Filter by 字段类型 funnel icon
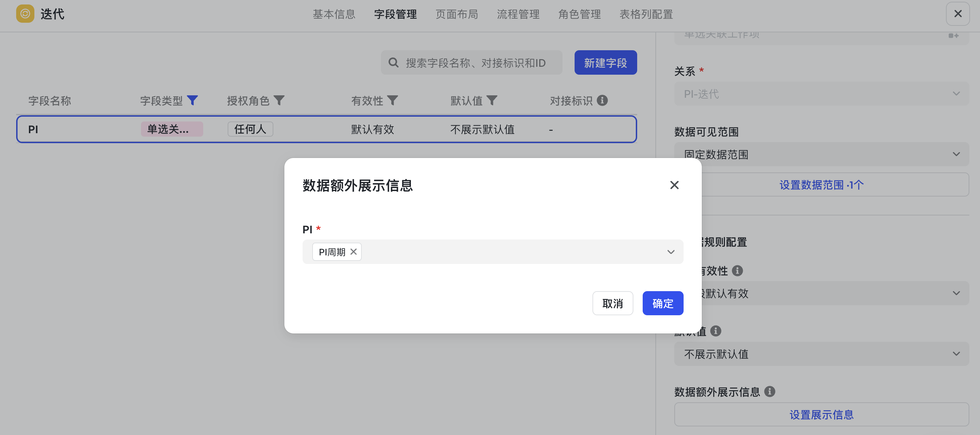Viewport: 980px width, 435px height. coord(193,100)
